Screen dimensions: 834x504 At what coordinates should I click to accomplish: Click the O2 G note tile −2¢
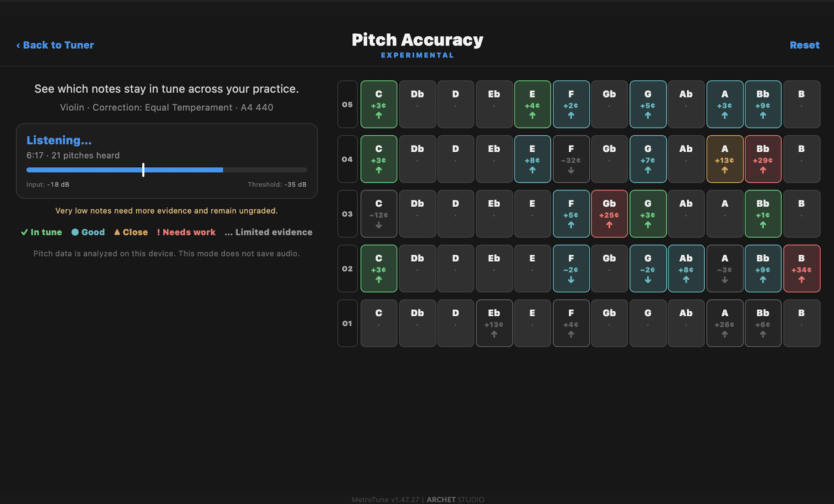(x=648, y=268)
